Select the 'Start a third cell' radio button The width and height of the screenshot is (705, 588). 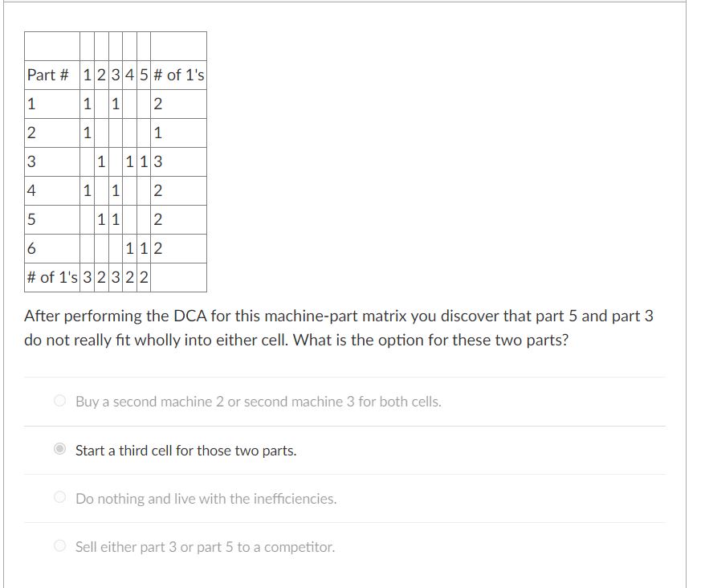point(59,451)
